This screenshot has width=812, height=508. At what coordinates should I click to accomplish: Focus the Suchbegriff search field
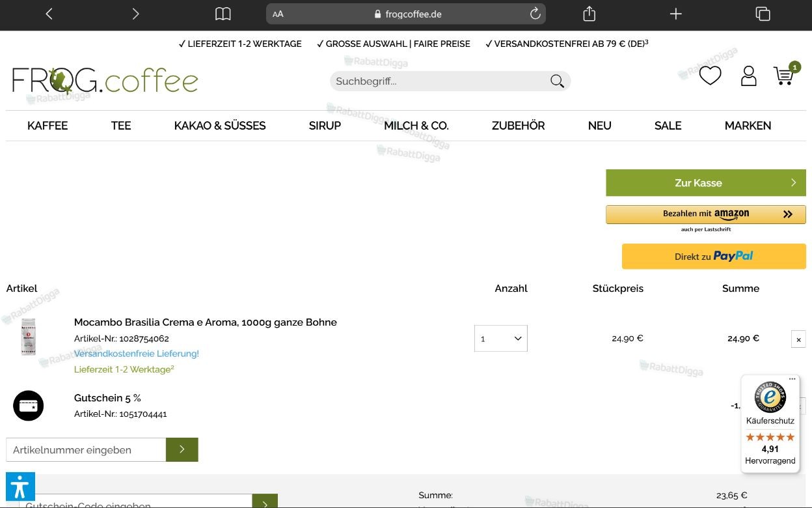(x=450, y=81)
